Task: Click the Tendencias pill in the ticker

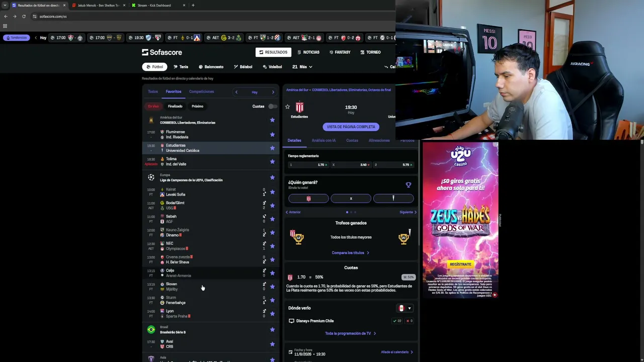Action: point(16,38)
